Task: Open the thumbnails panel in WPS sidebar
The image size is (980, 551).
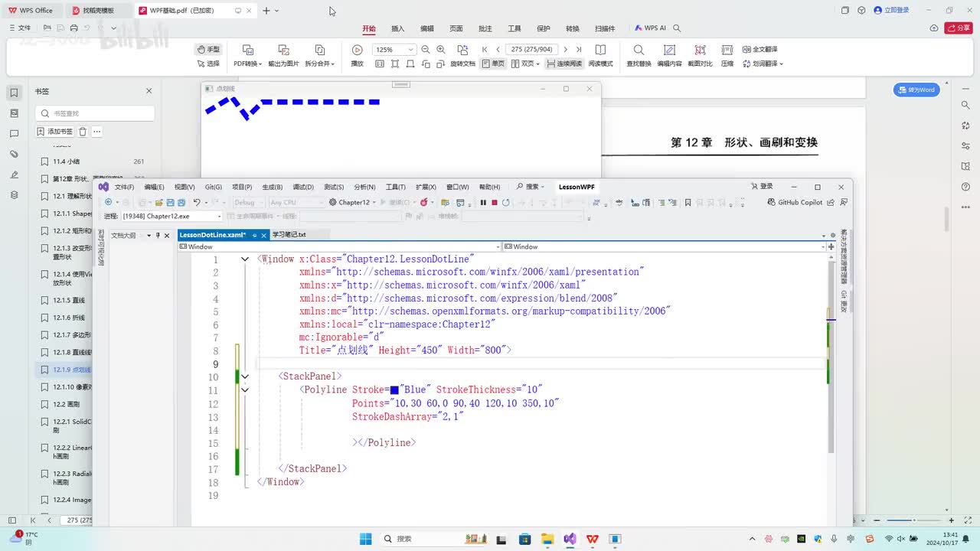Action: point(14,113)
